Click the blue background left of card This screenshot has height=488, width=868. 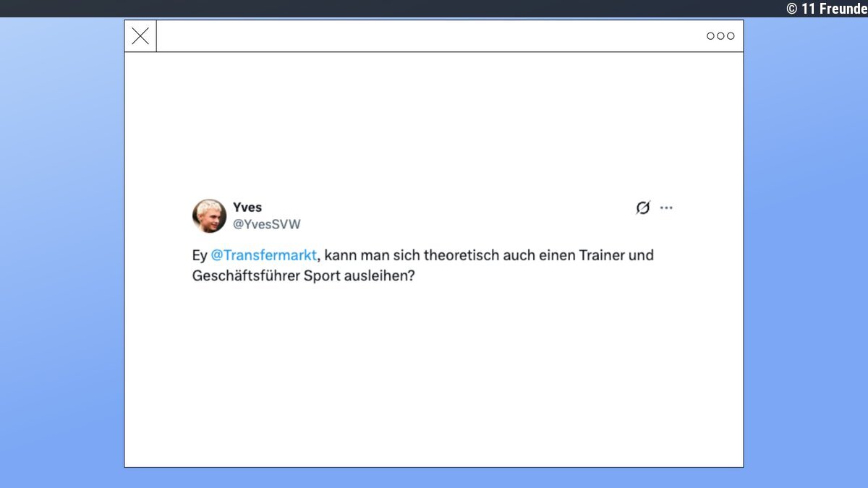(x=61, y=253)
